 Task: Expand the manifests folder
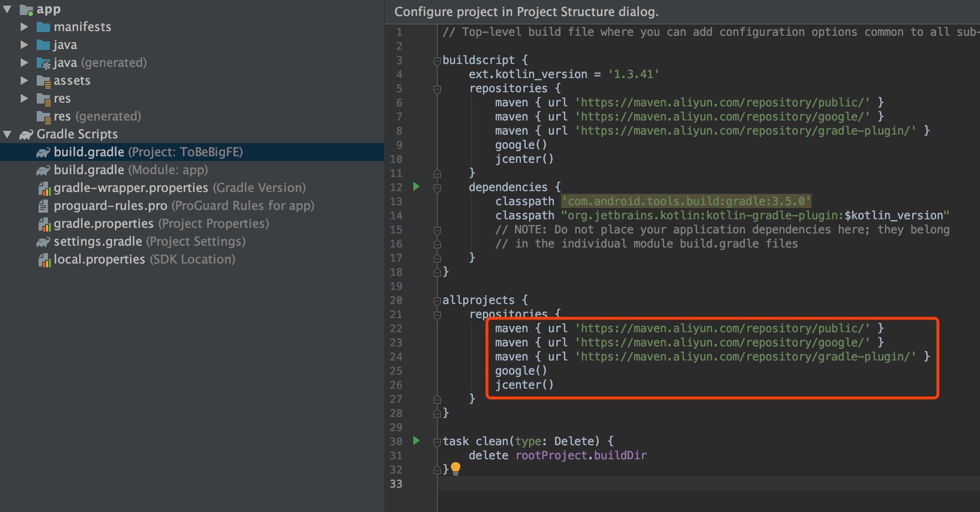(24, 27)
